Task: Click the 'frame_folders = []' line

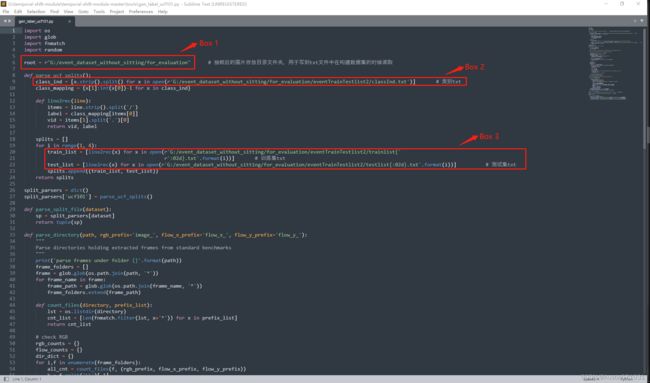Action: pyautogui.click(x=62, y=267)
